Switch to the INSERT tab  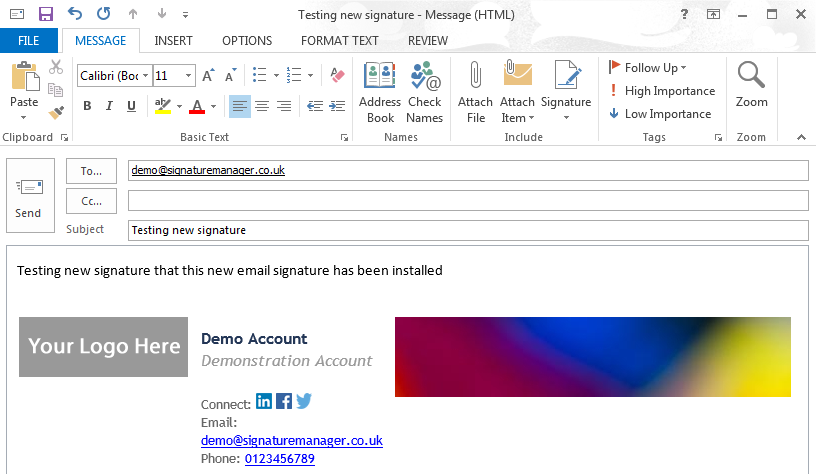point(174,41)
